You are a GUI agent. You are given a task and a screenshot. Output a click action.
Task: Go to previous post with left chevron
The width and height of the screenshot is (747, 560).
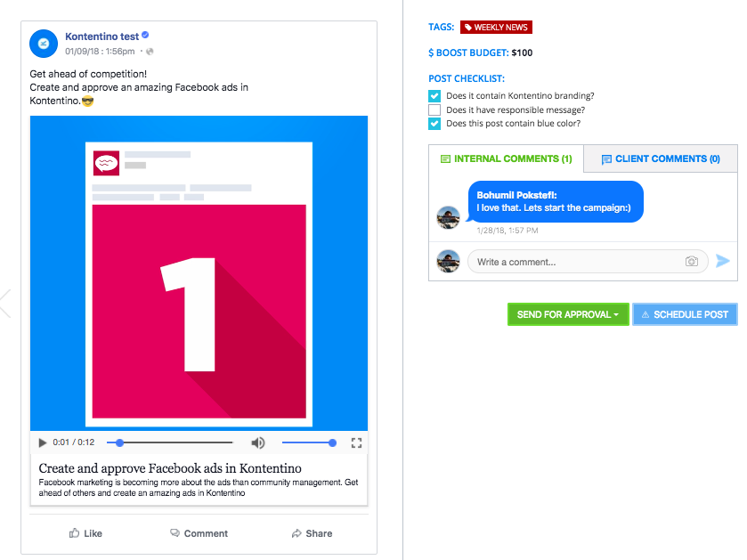5,304
